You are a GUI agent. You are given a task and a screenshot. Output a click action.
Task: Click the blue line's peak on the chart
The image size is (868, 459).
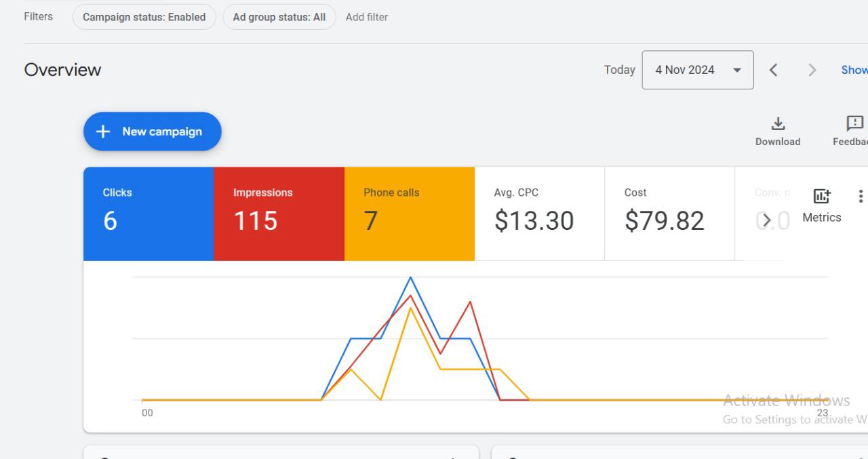tap(410, 277)
